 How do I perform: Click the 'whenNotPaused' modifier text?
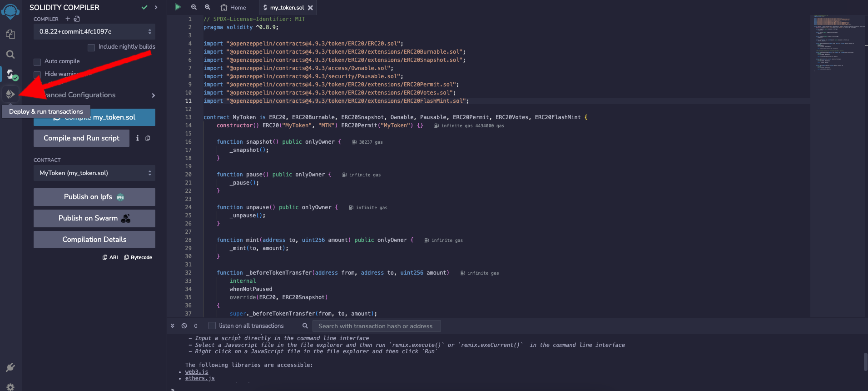click(x=251, y=289)
